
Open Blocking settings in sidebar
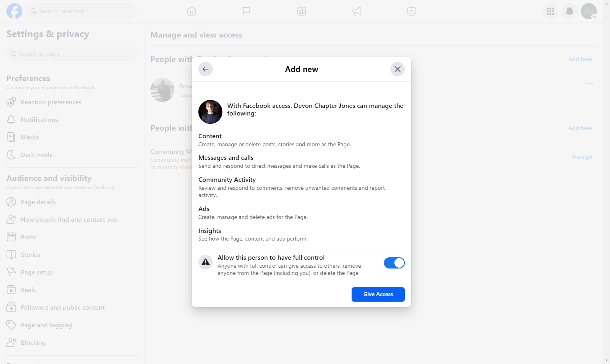point(72,343)
